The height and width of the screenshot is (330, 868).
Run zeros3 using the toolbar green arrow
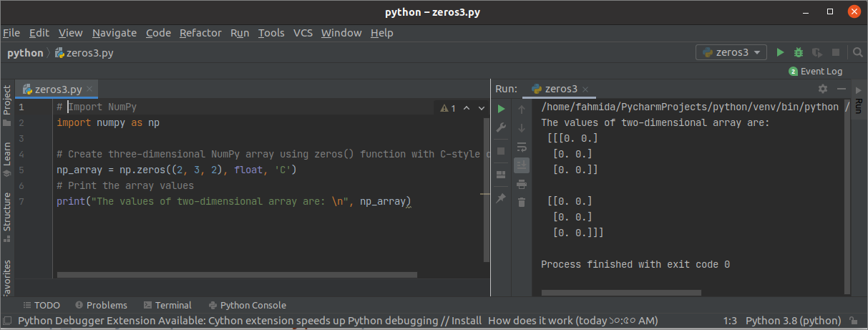[x=781, y=52]
